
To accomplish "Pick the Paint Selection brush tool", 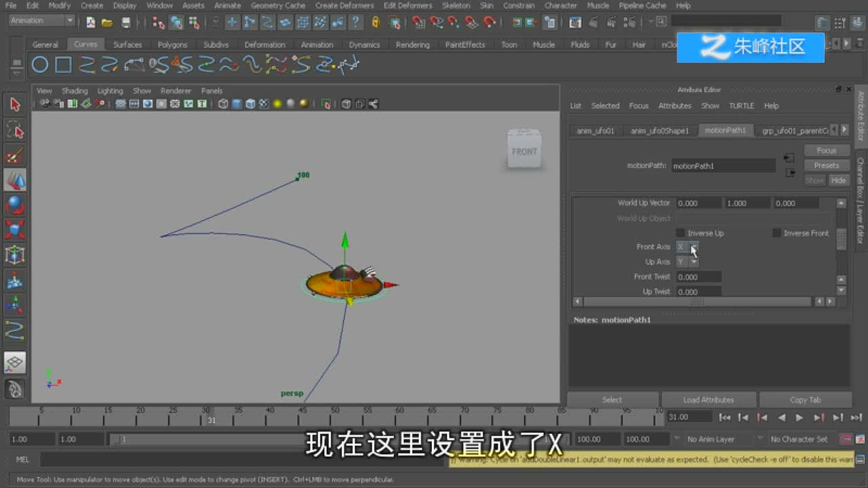I will [x=15, y=155].
